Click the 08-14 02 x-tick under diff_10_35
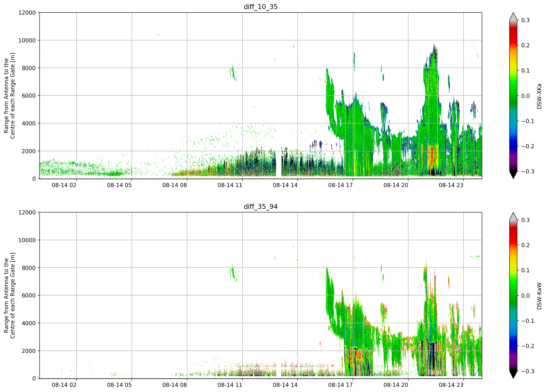 [64, 185]
